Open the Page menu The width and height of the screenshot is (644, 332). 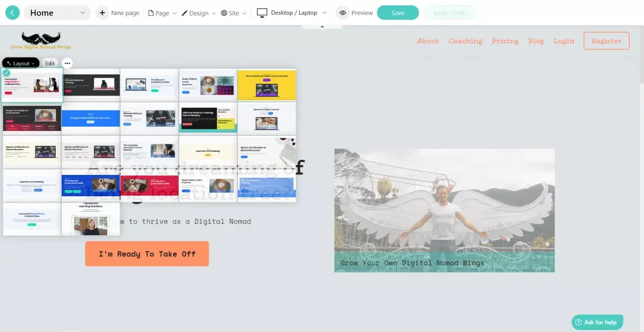coord(162,13)
